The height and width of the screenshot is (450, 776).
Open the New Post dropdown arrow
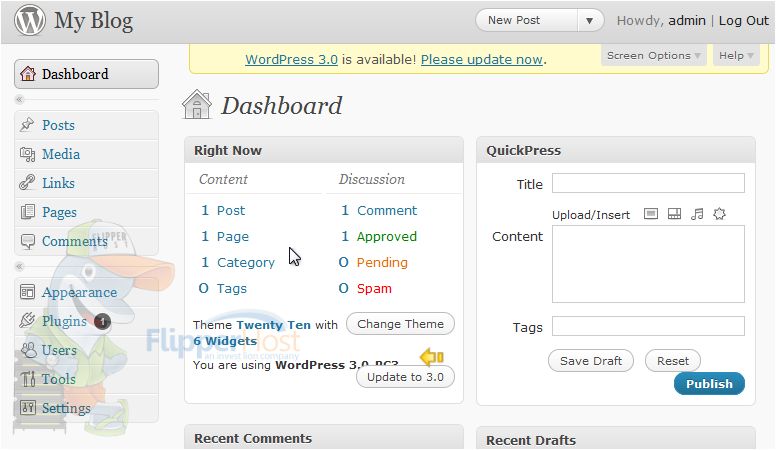pos(589,21)
